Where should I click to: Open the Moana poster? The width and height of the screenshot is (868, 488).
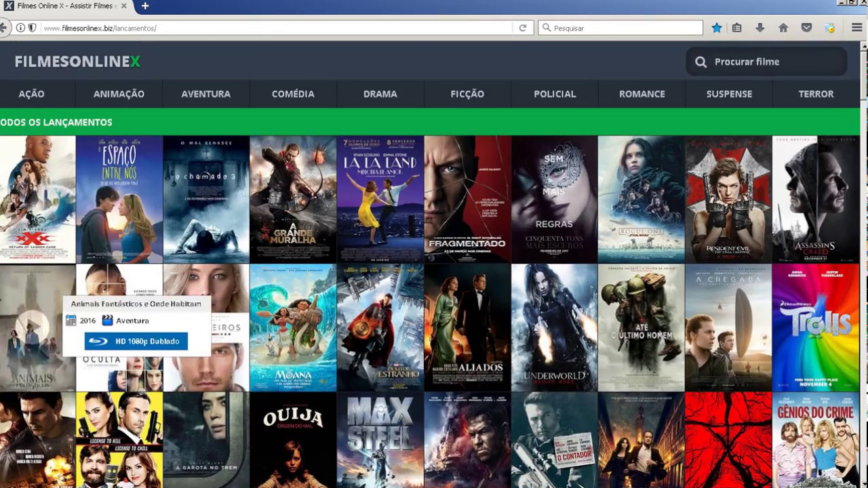(x=293, y=327)
